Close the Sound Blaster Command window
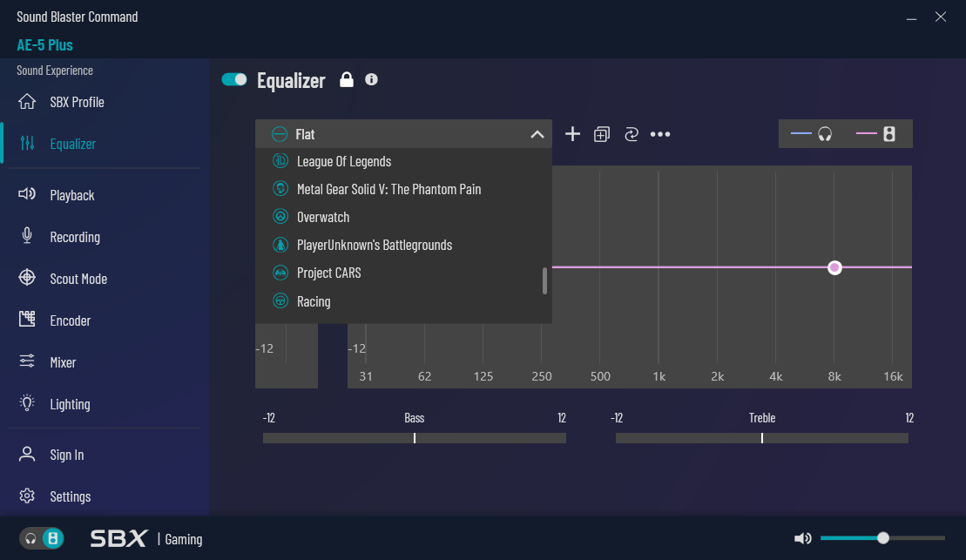 [x=940, y=17]
